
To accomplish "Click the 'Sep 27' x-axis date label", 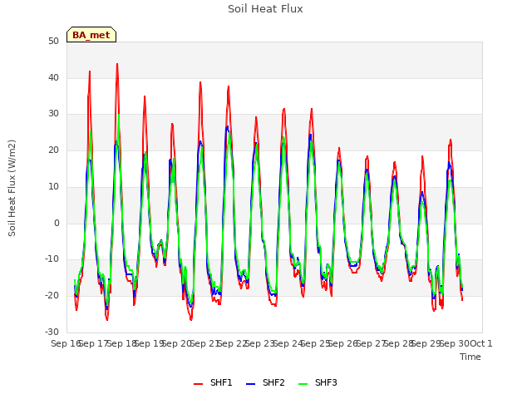I will pyautogui.click(x=371, y=343).
